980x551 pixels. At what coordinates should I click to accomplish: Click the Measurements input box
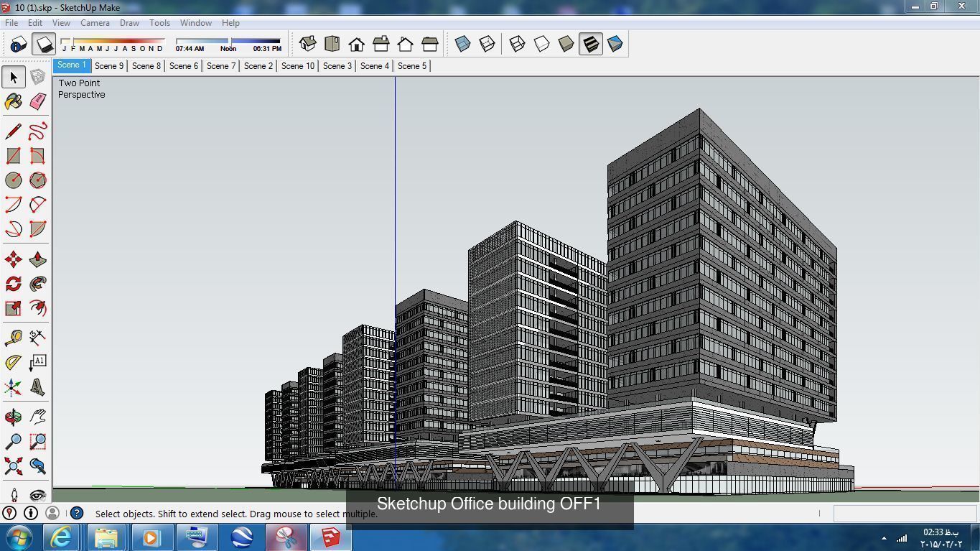point(904,513)
